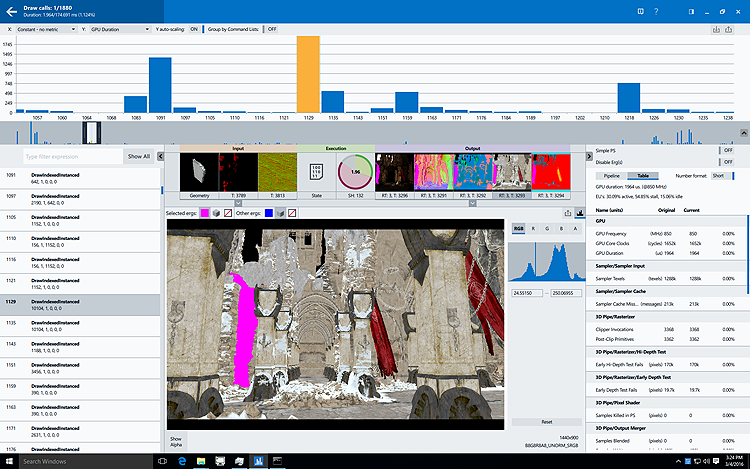750x469 pixels.
Task: Toggle Y auto-scaling ON switch
Action: coord(194,29)
